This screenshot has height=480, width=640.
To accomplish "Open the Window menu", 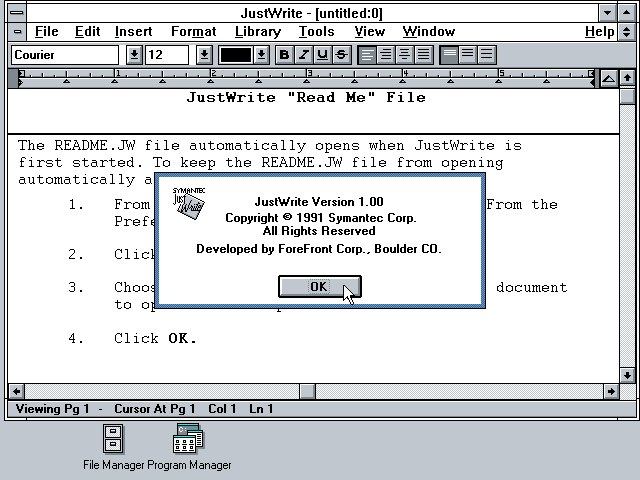I will coord(429,31).
